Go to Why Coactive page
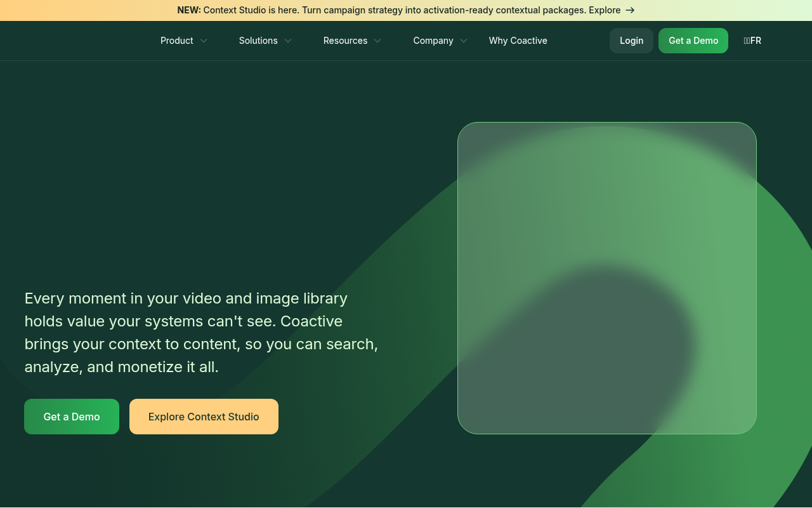This screenshot has width=812, height=508. (518, 41)
